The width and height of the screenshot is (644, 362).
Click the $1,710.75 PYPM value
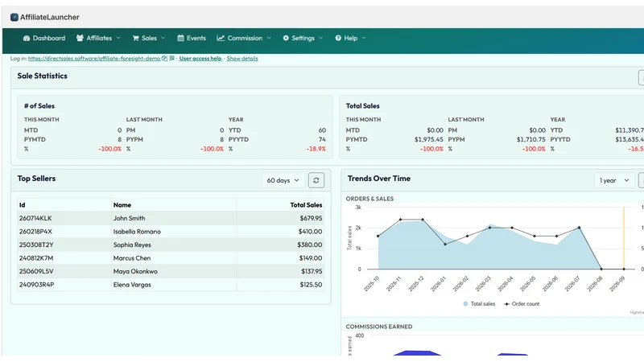click(x=531, y=139)
